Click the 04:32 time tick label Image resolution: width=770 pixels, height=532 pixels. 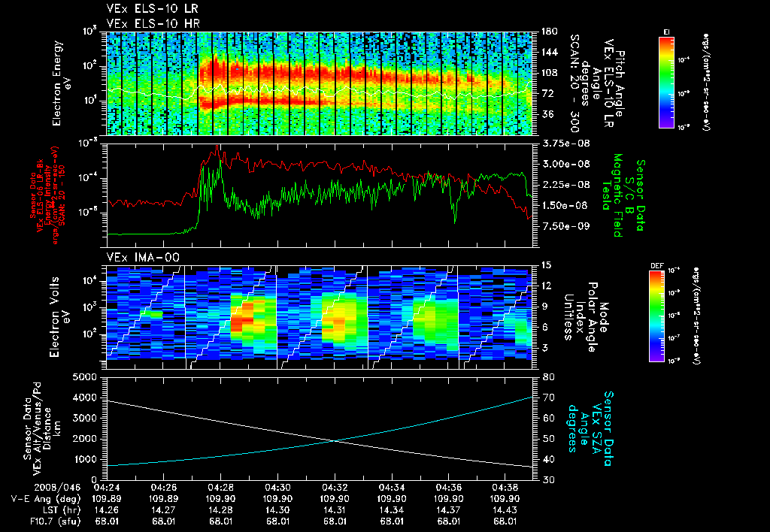tap(335, 488)
